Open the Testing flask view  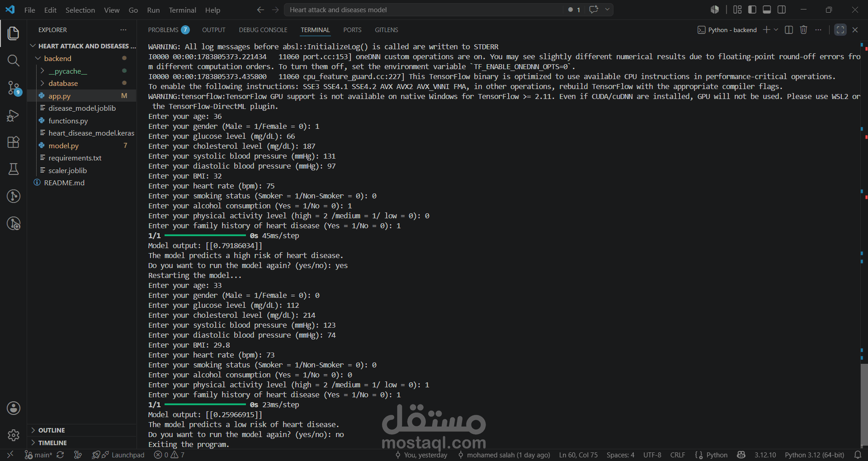tap(14, 169)
